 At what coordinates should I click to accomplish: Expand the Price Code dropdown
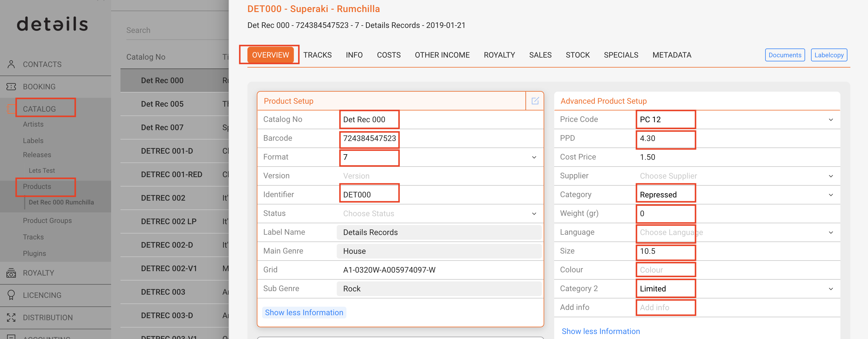click(x=831, y=120)
